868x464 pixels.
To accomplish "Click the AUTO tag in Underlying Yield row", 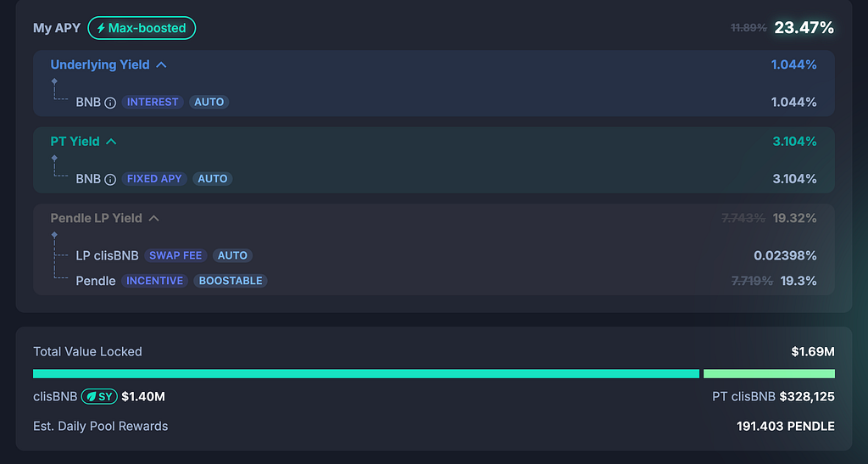I will 209,102.
